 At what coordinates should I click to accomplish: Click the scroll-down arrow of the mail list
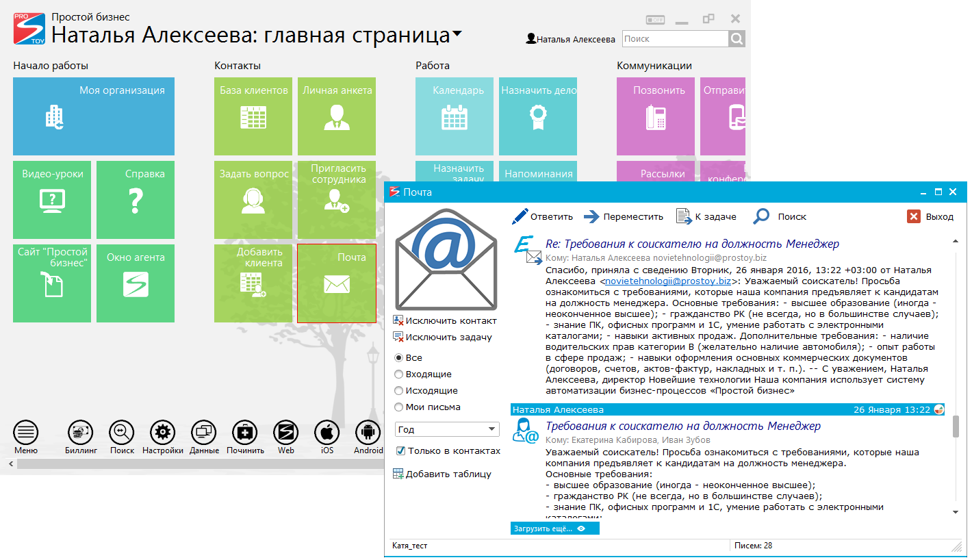coord(956,512)
